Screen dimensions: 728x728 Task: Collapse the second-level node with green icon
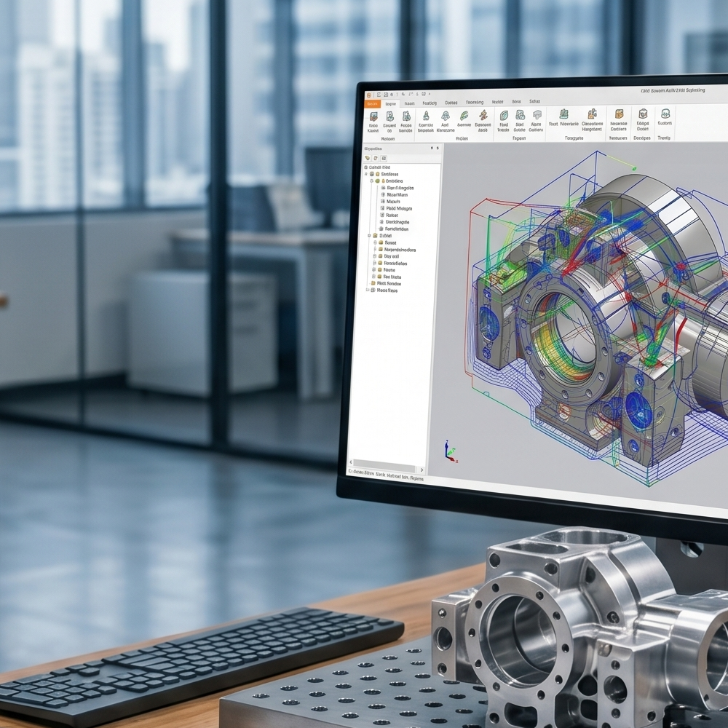[371, 181]
